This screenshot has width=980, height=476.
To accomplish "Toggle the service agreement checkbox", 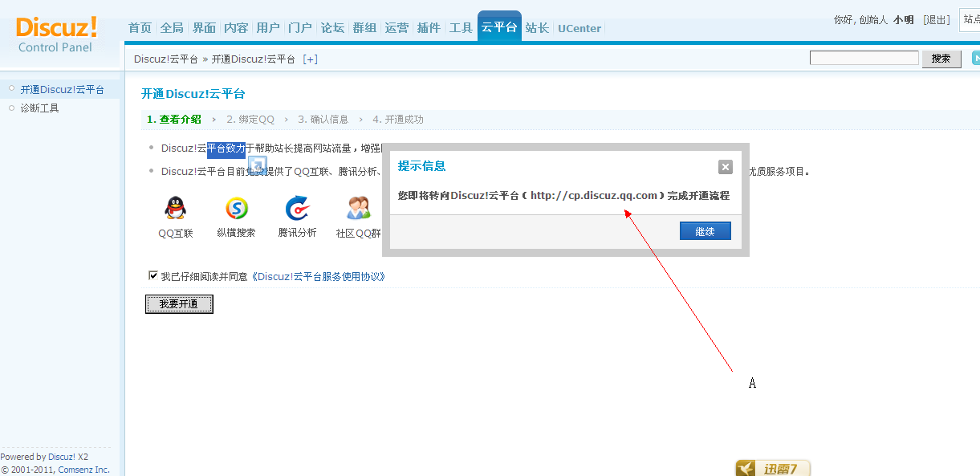I will pyautogui.click(x=153, y=275).
